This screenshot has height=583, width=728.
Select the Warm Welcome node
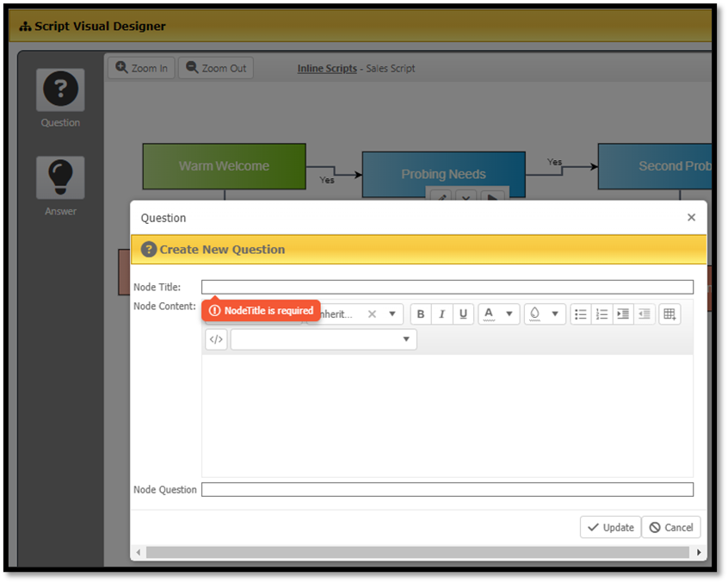pos(225,166)
